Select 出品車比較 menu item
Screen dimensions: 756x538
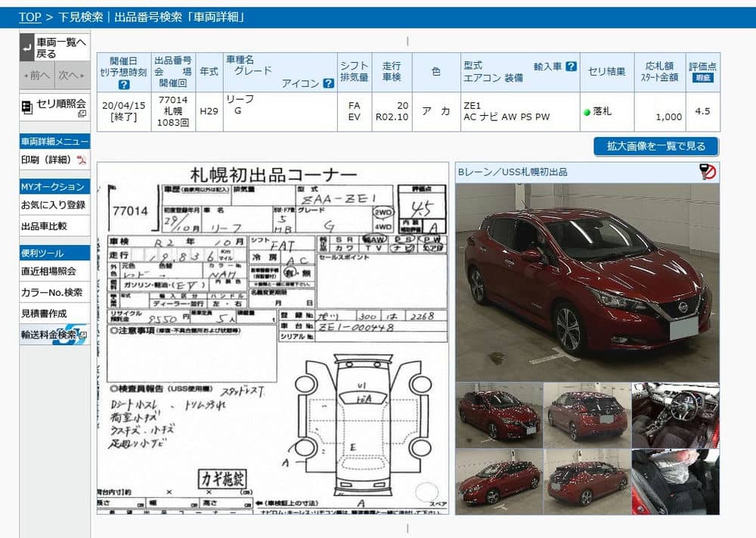[54, 225]
